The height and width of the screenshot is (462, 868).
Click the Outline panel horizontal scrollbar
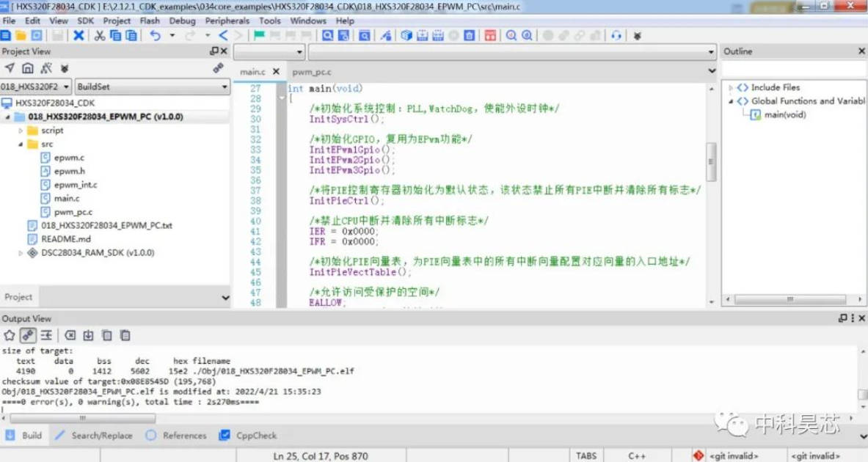(790, 299)
